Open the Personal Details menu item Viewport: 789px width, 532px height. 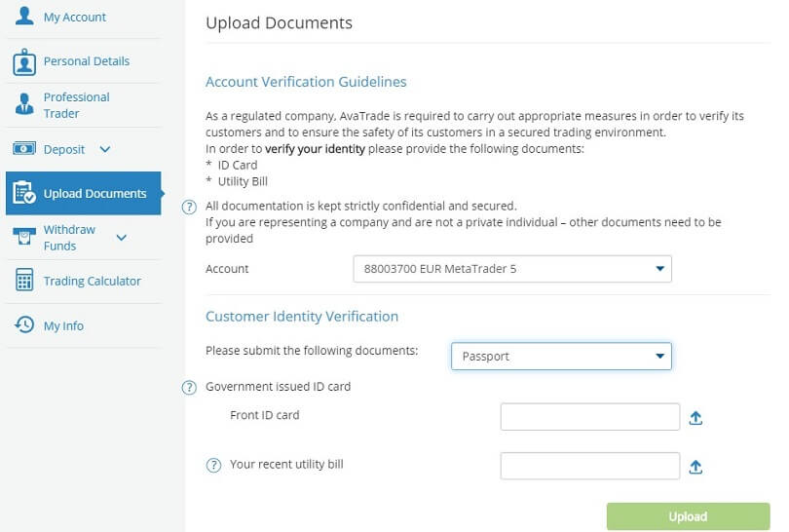pos(86,61)
